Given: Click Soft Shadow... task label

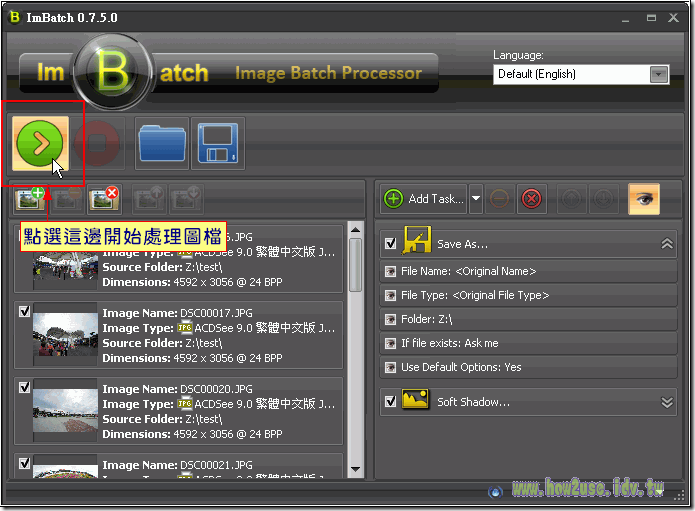Looking at the screenshot, I should pos(473,402).
